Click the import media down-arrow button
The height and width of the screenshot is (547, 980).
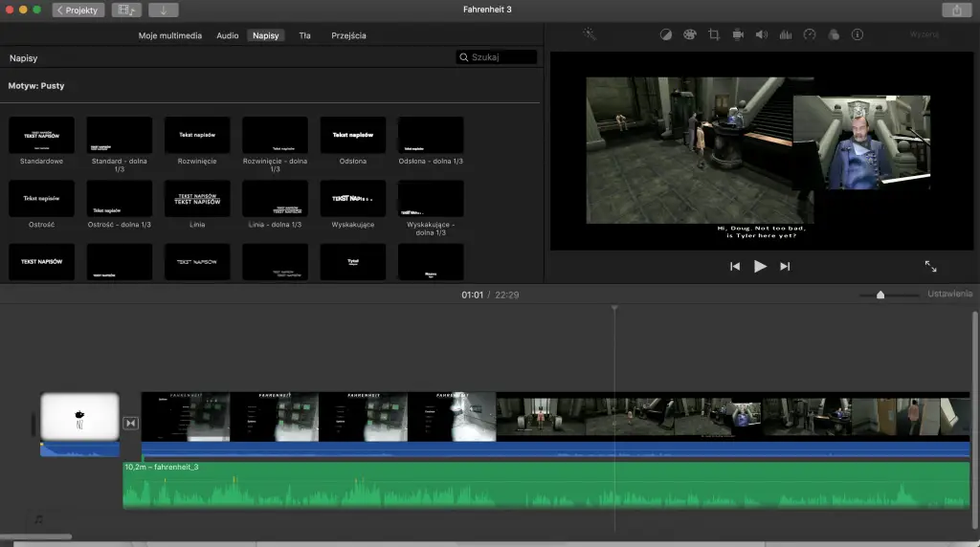(163, 10)
